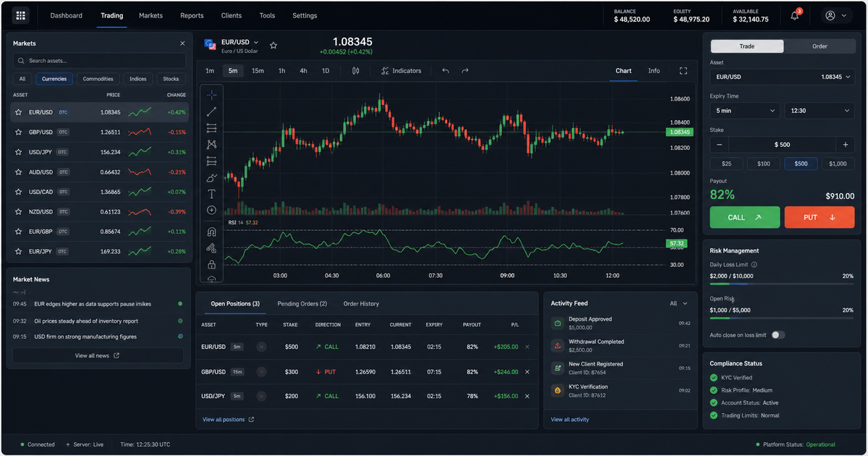Open the user account dropdown
This screenshot has height=456, width=868.
835,15
